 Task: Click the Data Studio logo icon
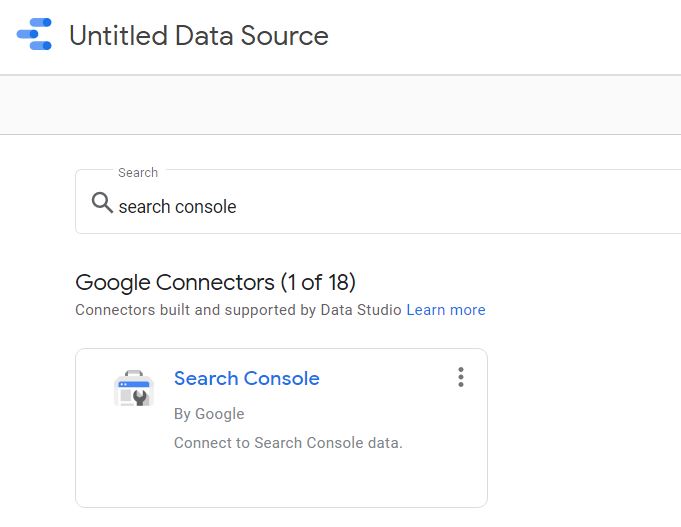point(34,34)
